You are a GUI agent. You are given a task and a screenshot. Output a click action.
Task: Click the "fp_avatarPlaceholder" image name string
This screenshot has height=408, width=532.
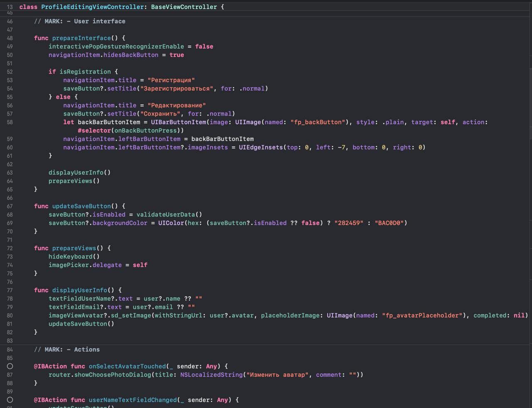tap(422, 316)
